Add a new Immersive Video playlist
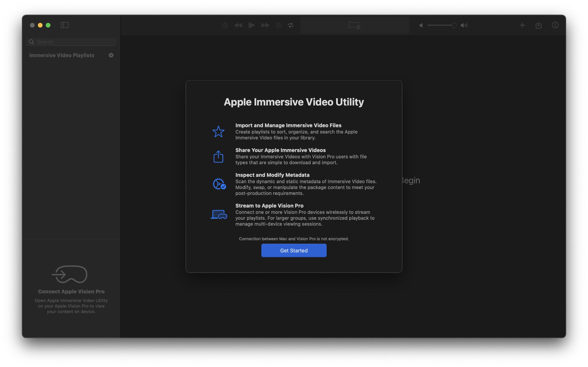This screenshot has height=367, width=588. click(x=111, y=55)
